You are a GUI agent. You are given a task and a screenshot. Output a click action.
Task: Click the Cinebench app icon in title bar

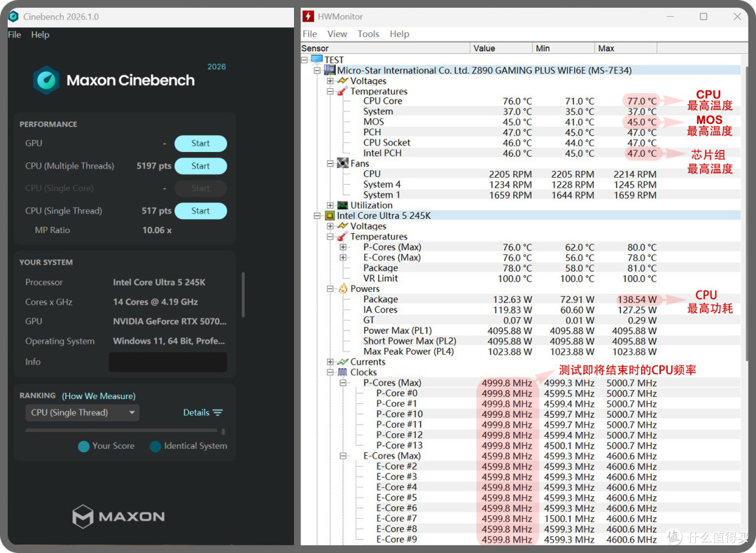14,16
